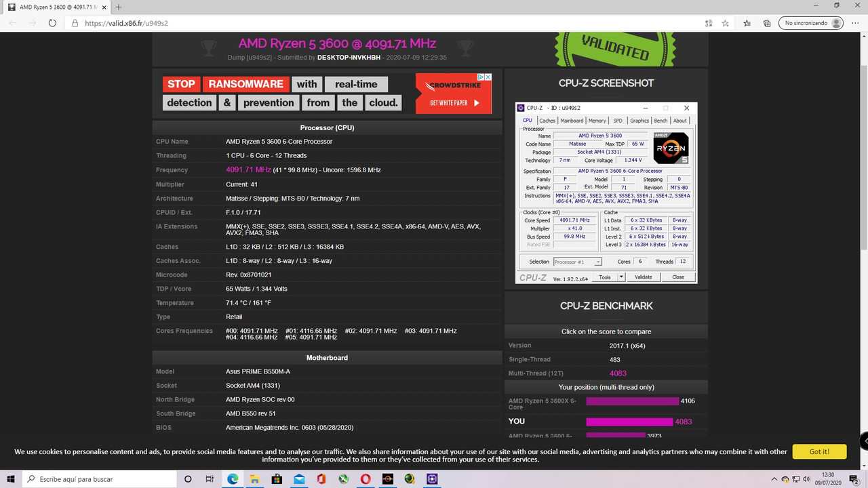Open the notification center icon

click(x=855, y=479)
